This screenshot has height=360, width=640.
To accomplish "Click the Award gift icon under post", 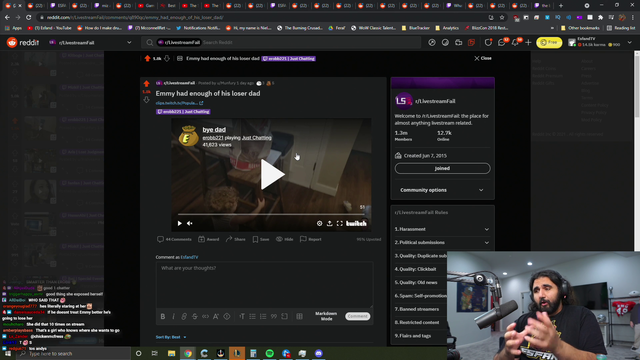I will click(x=209, y=239).
